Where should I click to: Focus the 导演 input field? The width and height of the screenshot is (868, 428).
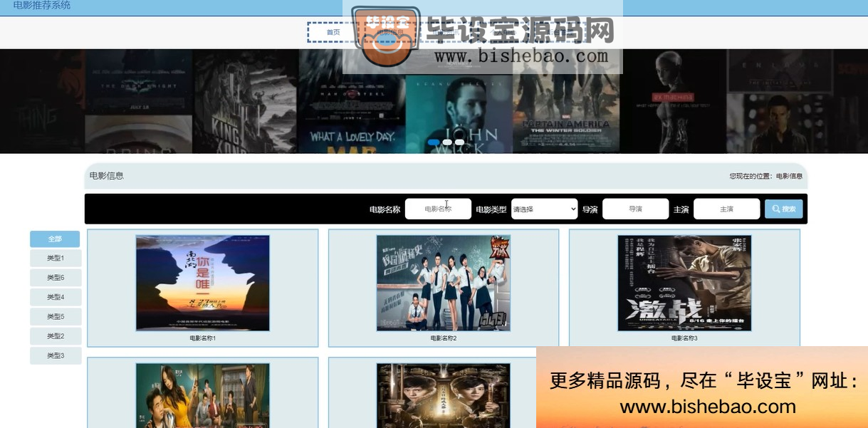click(x=635, y=209)
